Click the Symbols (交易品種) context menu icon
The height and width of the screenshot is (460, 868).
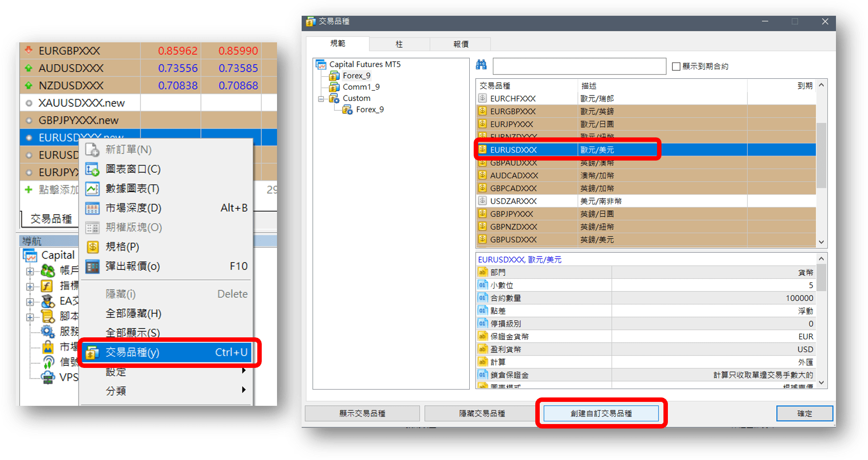pos(92,353)
